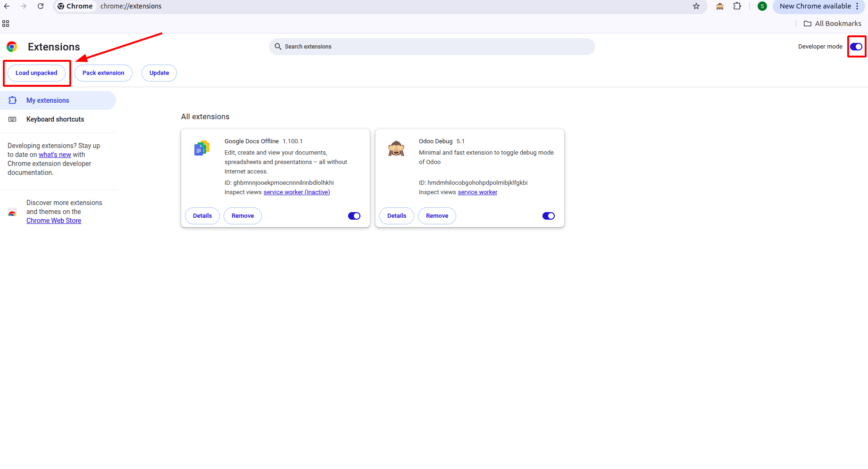Open the Chrome Web Store link

click(53, 220)
